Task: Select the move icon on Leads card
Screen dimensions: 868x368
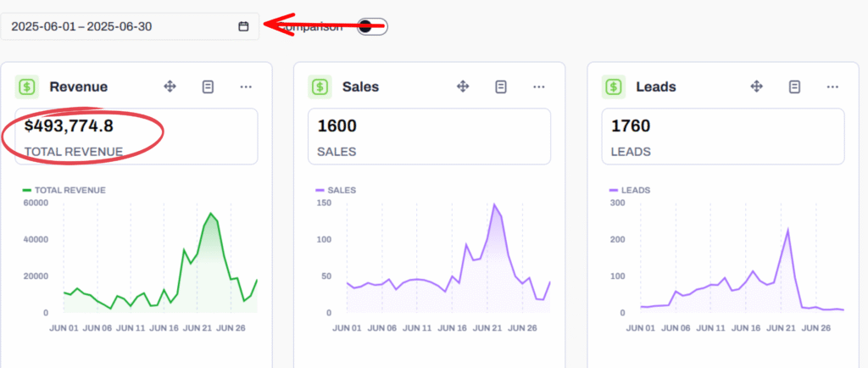Action: pos(756,86)
